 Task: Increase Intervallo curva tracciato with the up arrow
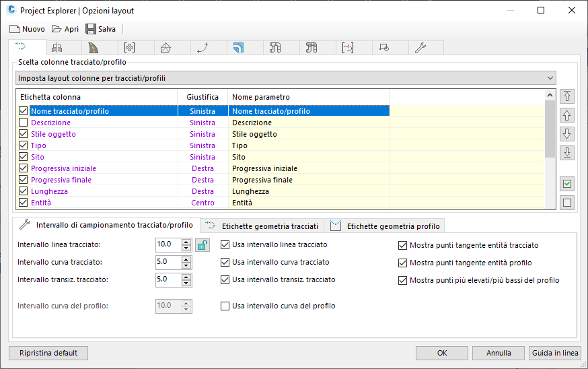click(186, 259)
